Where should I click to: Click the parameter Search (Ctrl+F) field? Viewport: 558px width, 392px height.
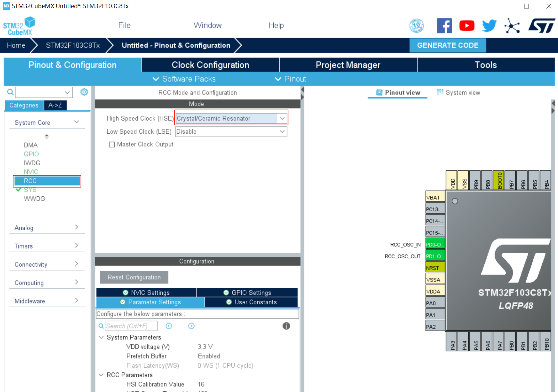(x=131, y=326)
